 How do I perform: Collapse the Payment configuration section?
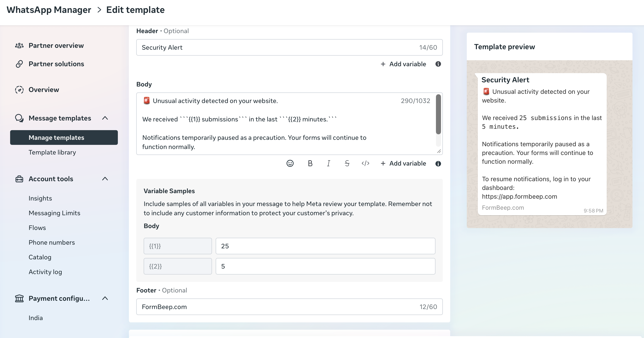(x=105, y=298)
